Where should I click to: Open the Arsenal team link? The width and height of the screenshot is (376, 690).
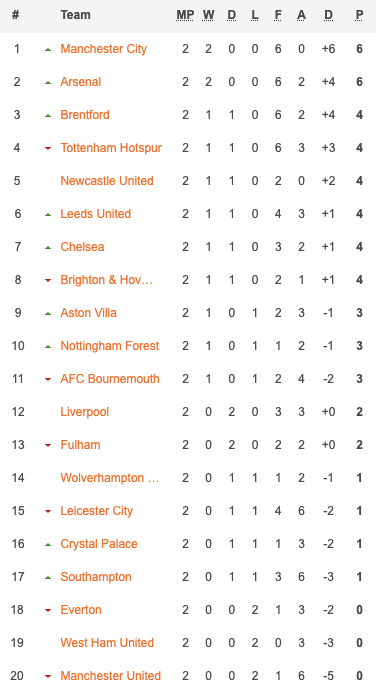coord(81,82)
